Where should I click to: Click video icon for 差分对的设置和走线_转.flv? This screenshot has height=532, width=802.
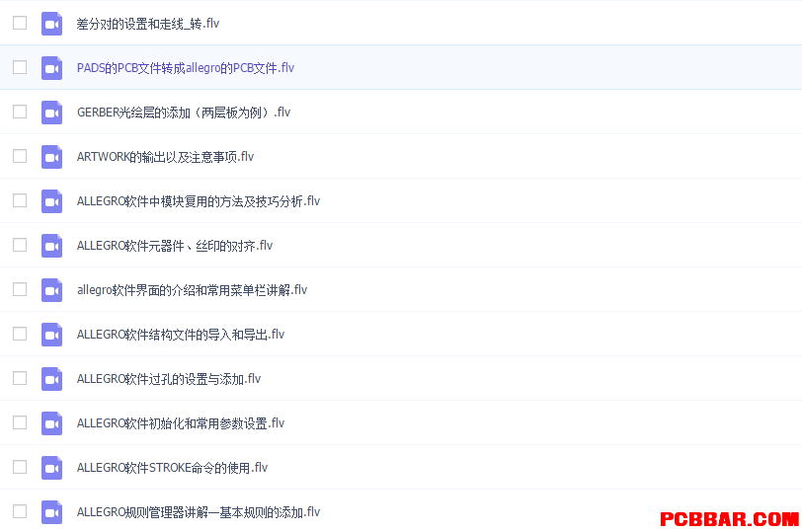[x=51, y=24]
